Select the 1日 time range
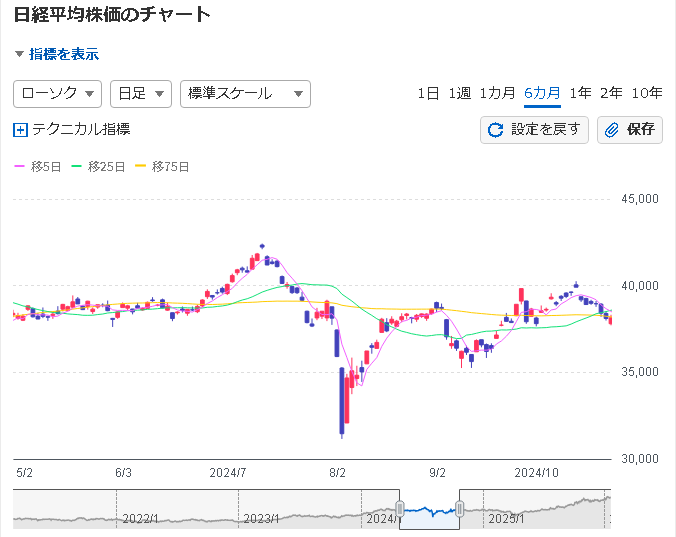This screenshot has width=676, height=537. pyautogui.click(x=428, y=93)
